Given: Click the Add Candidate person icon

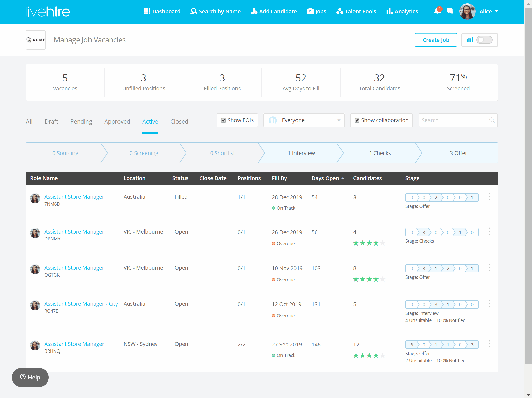Looking at the screenshot, I should click(254, 11).
